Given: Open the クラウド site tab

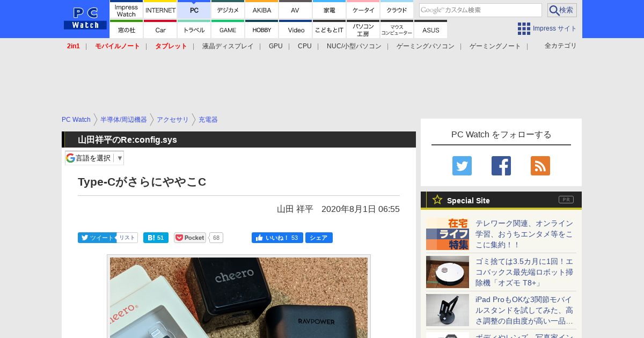Looking at the screenshot, I should point(397,9).
